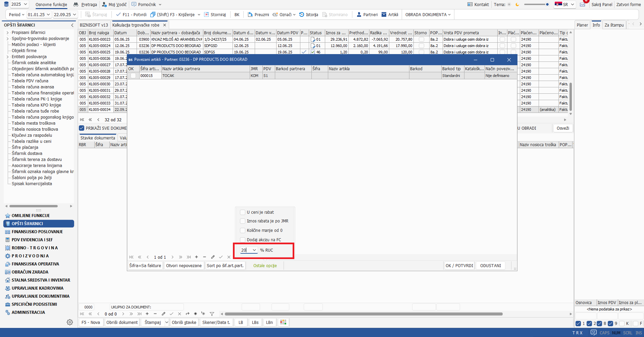The image size is (644, 337).
Task: Click the colored grid icon next to LBn
Action: pos(283,322)
